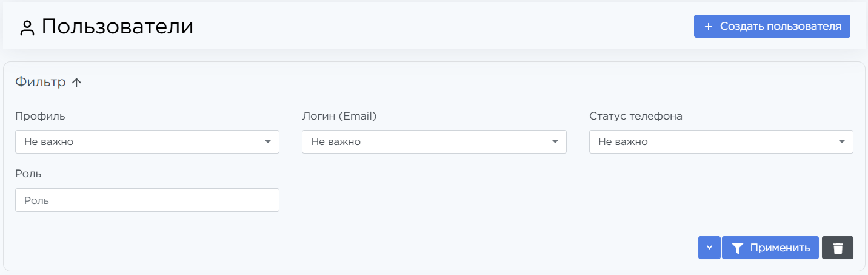Focus the Роль text input field
The height and width of the screenshot is (275, 868).
[147, 200]
